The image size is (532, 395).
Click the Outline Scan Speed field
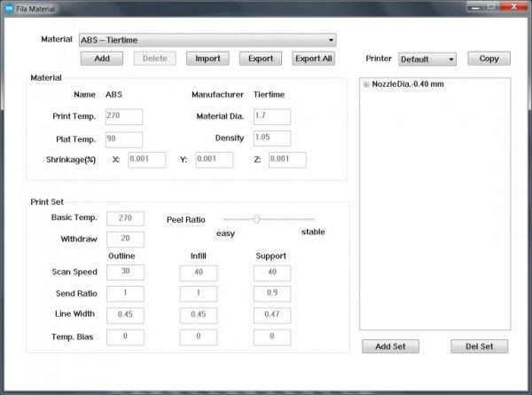click(x=125, y=272)
